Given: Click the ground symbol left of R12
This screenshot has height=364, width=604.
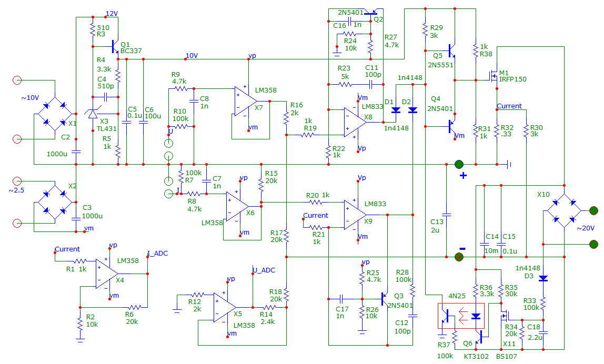Looking at the screenshot, I should tap(177, 310).
